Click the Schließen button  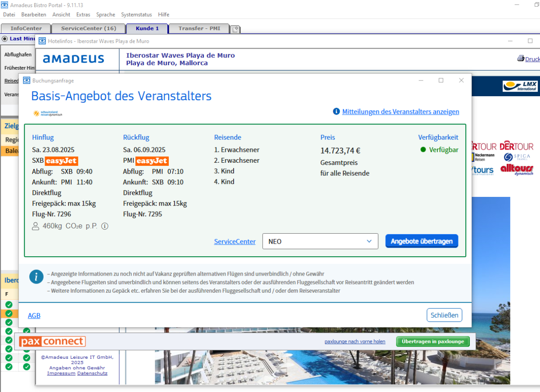[x=444, y=315]
